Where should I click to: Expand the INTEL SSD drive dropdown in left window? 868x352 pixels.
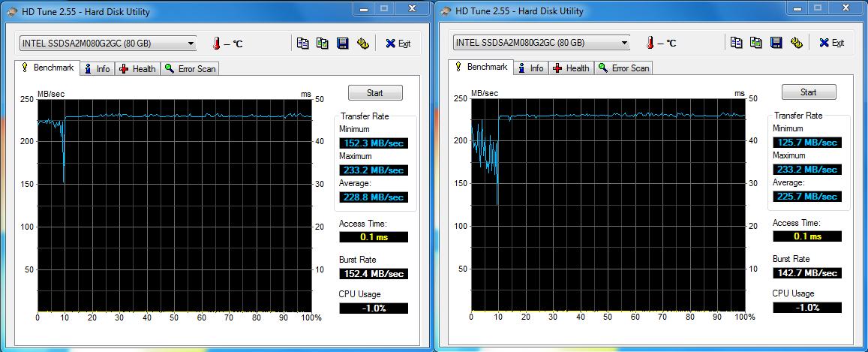[191, 44]
